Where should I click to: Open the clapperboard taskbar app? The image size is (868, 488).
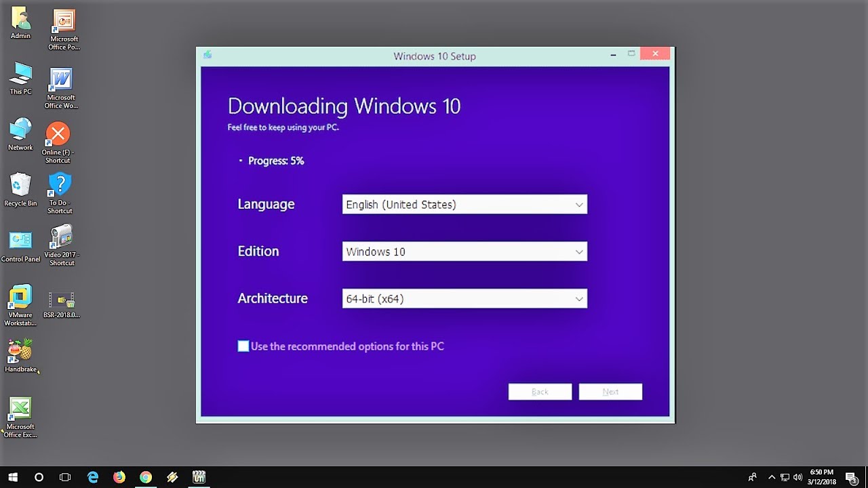tap(199, 477)
